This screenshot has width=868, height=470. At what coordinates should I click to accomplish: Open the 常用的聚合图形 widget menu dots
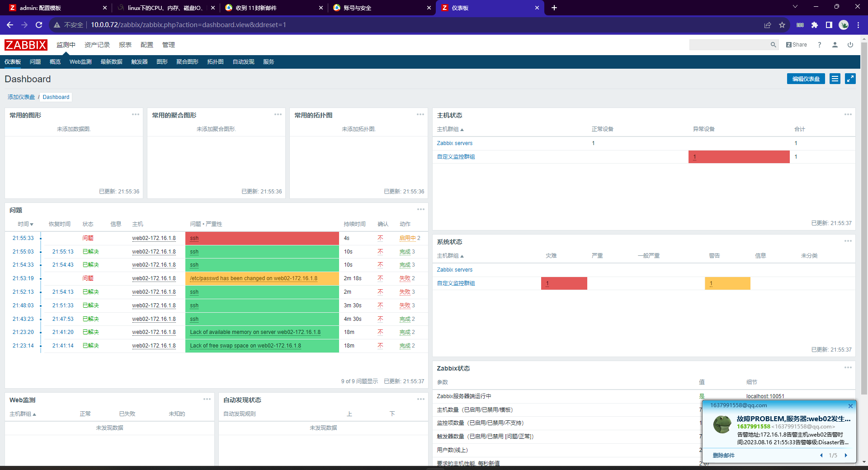click(278, 114)
